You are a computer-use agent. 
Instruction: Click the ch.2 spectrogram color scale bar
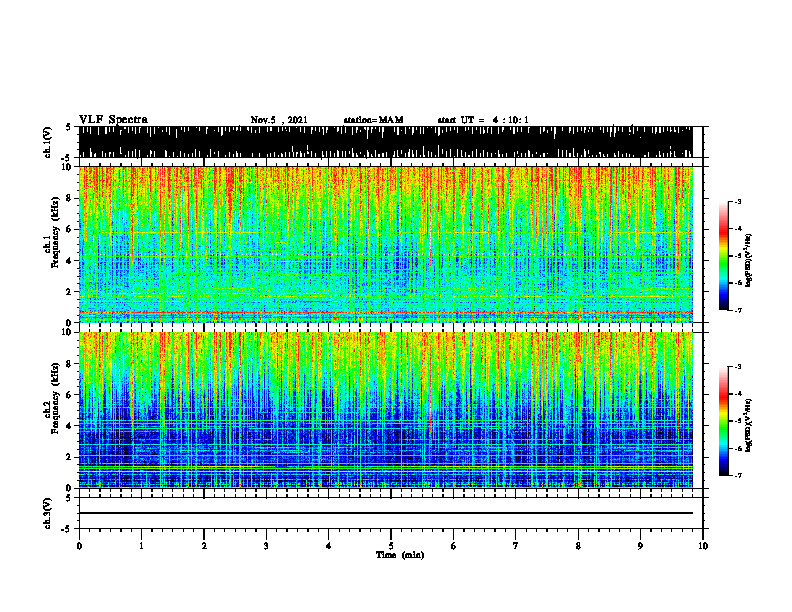(x=723, y=421)
